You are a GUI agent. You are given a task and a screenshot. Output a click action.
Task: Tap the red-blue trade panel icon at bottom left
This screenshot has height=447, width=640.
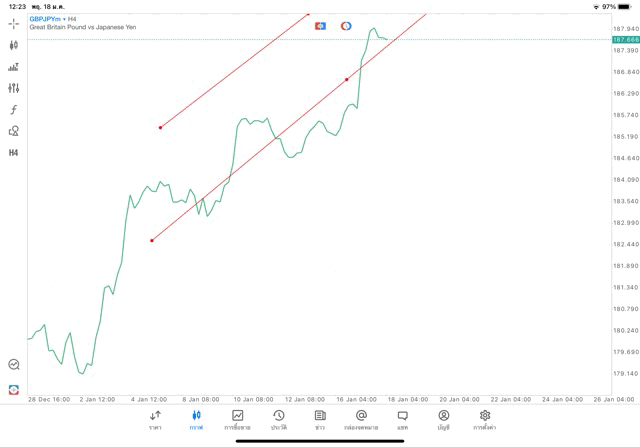coord(14,389)
